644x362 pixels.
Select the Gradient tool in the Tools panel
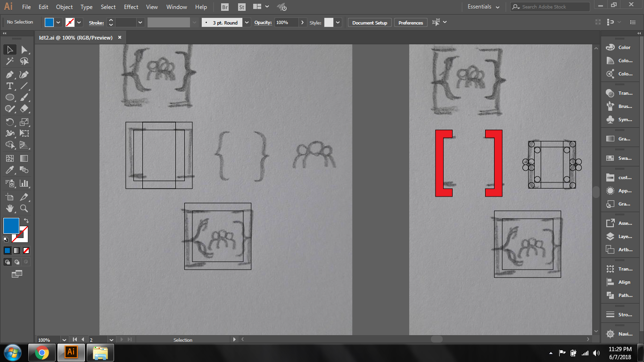coord(24,158)
